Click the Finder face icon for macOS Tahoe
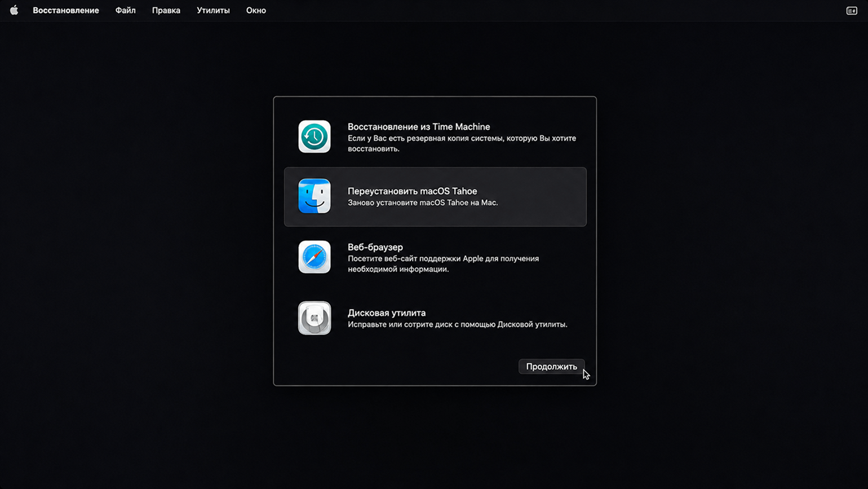The width and height of the screenshot is (868, 489). coord(315,196)
